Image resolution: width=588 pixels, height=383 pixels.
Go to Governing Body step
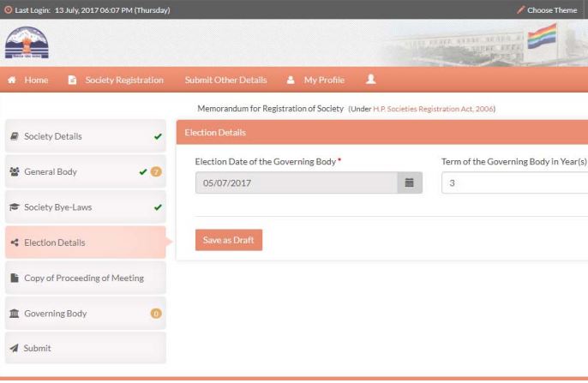point(86,314)
